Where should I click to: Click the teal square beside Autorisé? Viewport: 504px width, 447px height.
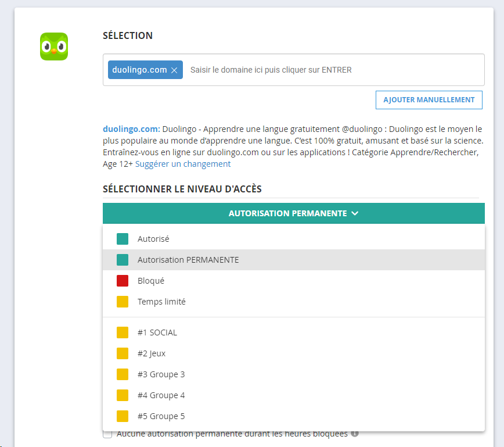(x=121, y=238)
